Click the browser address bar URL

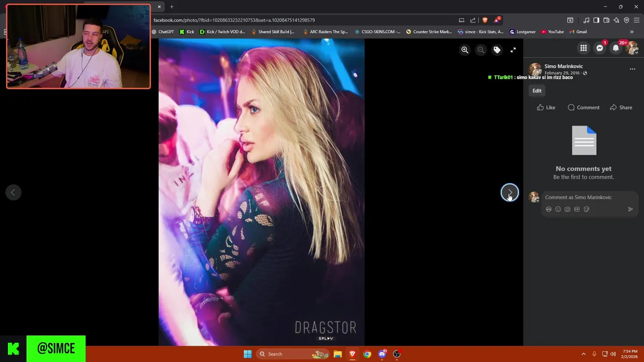(x=234, y=20)
